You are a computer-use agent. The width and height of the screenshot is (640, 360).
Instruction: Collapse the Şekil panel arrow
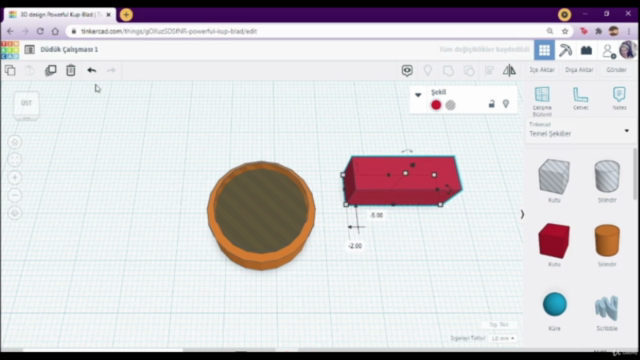[418, 95]
